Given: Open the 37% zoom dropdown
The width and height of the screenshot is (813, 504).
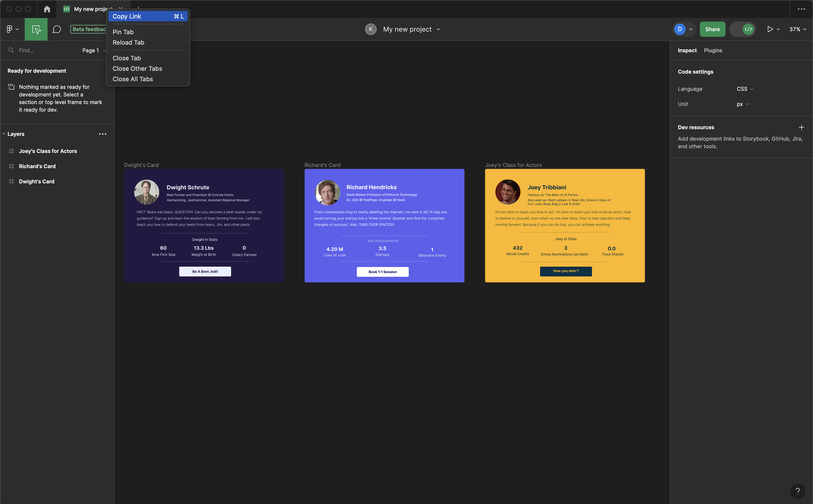Looking at the screenshot, I should (x=798, y=29).
